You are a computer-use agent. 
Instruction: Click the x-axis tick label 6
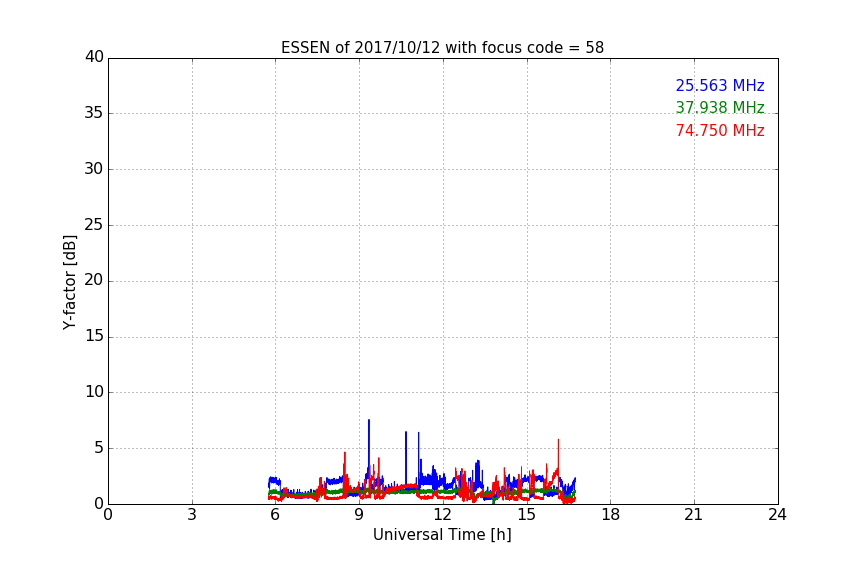click(276, 515)
